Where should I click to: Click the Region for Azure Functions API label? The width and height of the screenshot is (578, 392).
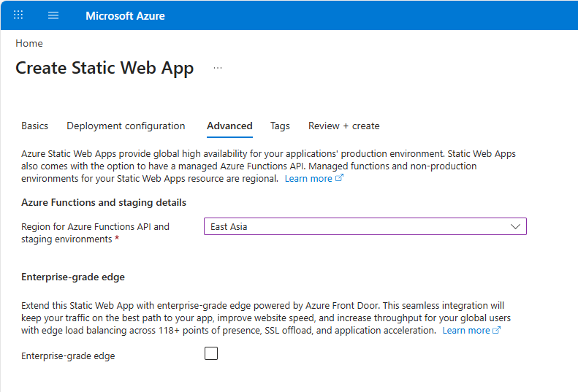click(x=95, y=233)
